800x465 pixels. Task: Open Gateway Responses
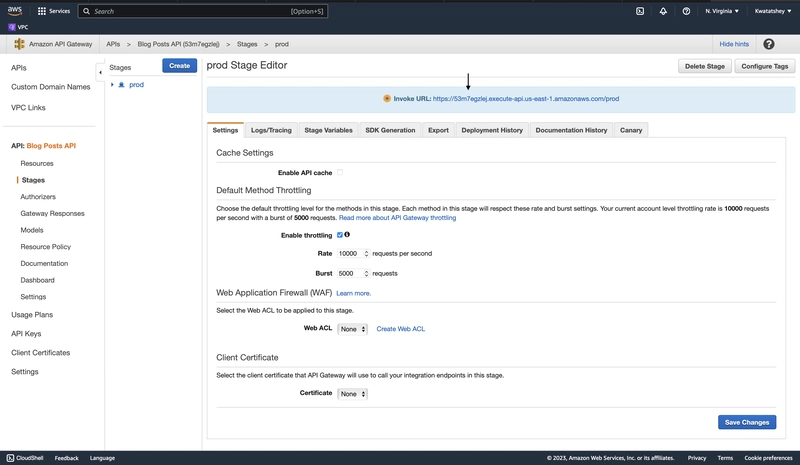(x=53, y=213)
